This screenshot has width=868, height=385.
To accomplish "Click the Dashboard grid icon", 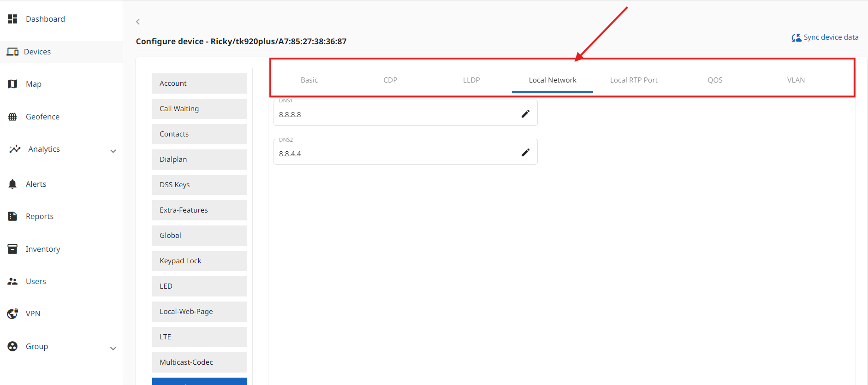I will pos(12,19).
